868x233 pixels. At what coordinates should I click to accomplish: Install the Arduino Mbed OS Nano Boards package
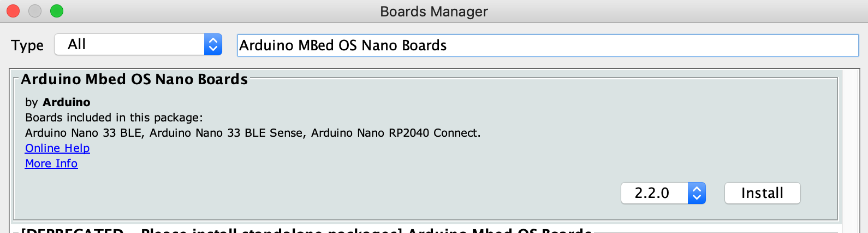point(762,193)
